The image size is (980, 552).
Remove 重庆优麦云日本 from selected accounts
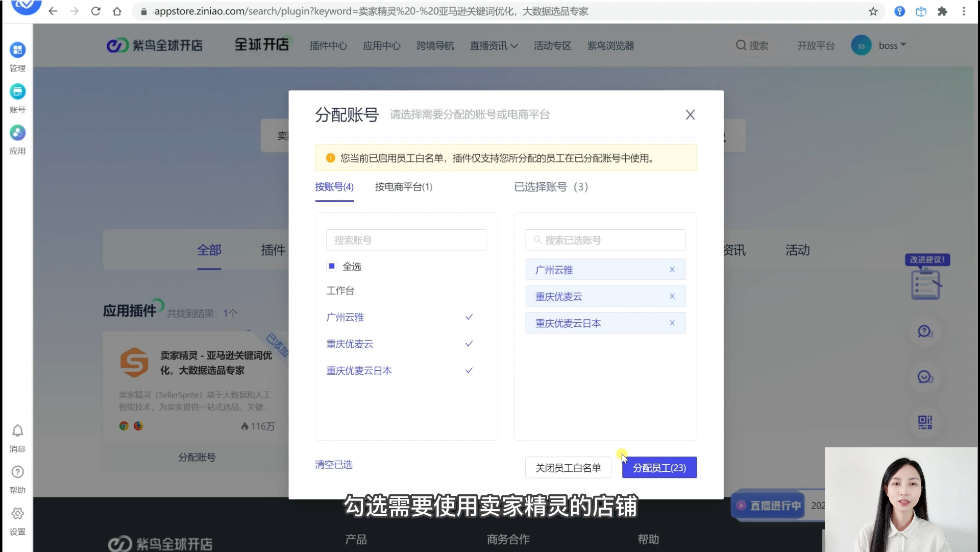[x=672, y=323]
